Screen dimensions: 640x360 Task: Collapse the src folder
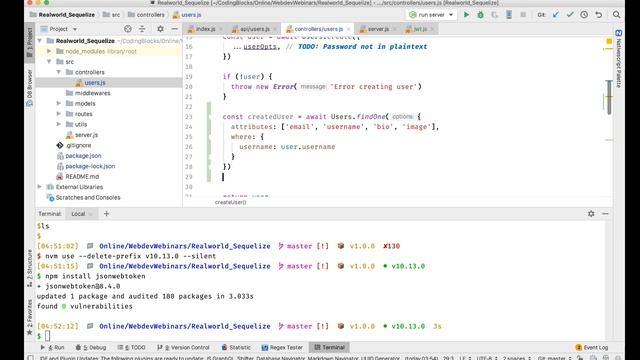click(49, 62)
